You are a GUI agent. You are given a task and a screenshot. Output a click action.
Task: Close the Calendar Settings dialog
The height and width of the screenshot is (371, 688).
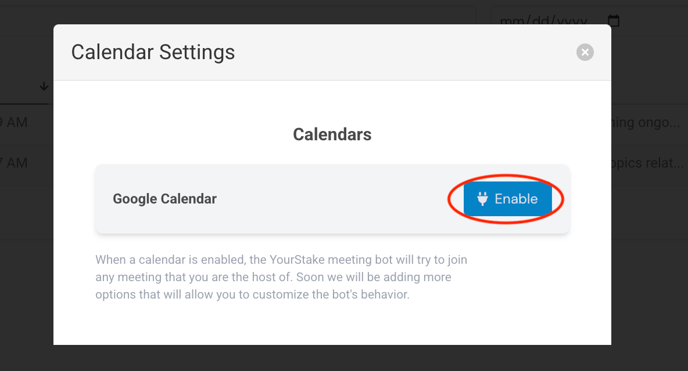[585, 52]
